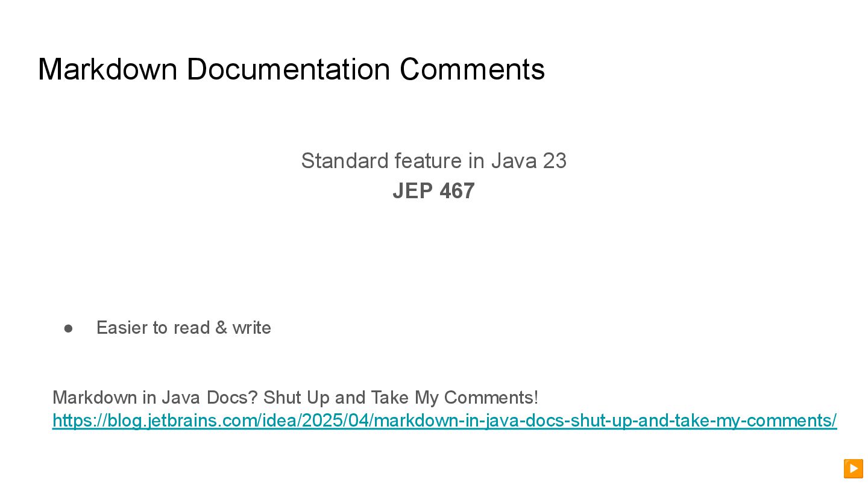The image size is (868, 488).
Task: Click 'Java 23' in the subtitle
Action: [529, 161]
